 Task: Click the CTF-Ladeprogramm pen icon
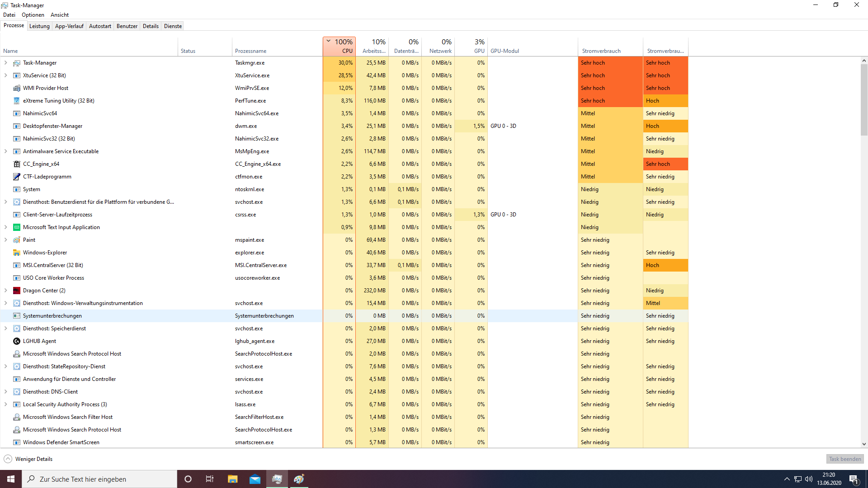pyautogui.click(x=17, y=177)
